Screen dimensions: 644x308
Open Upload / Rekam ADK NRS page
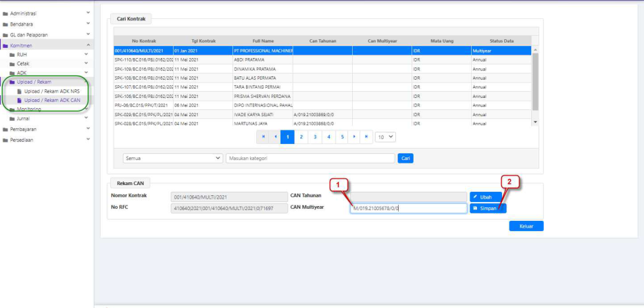click(51, 91)
